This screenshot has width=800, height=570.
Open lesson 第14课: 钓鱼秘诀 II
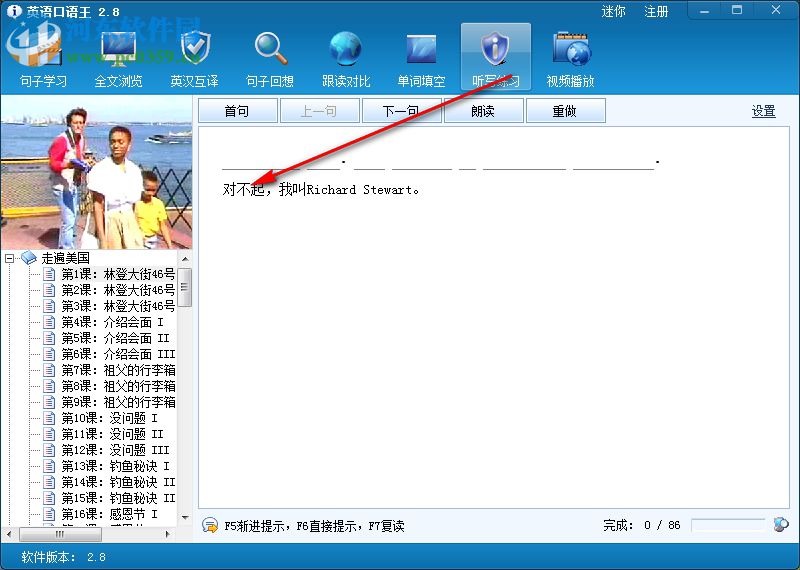tap(118, 482)
